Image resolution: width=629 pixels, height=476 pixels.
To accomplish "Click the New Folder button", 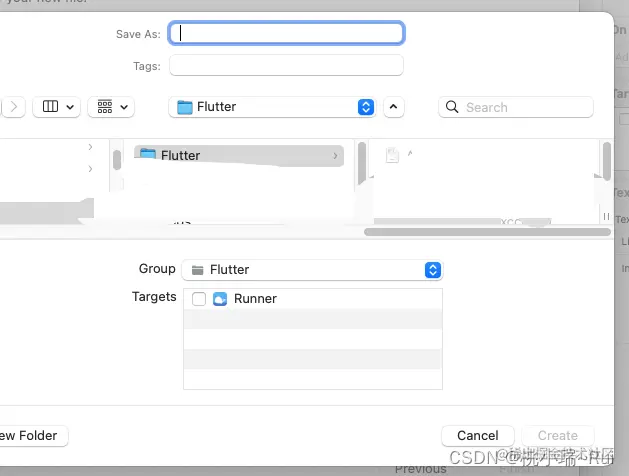I will (x=32, y=435).
